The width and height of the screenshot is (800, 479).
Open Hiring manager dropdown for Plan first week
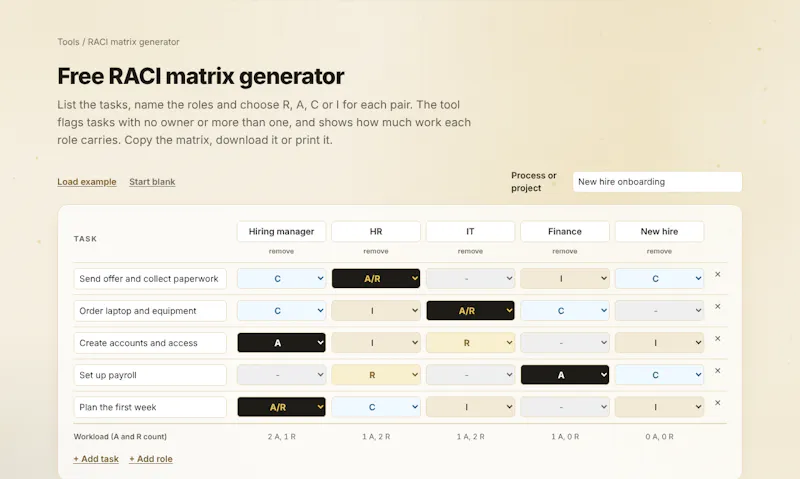(281, 407)
